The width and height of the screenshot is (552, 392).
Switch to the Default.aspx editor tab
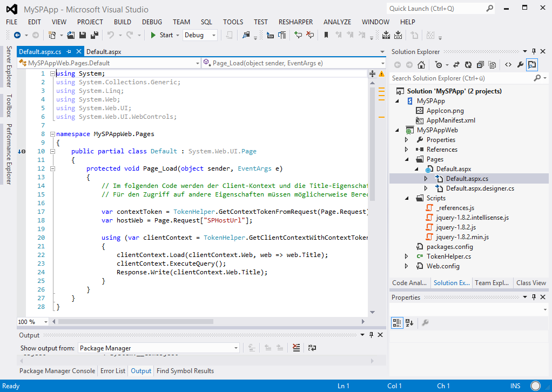click(x=104, y=52)
